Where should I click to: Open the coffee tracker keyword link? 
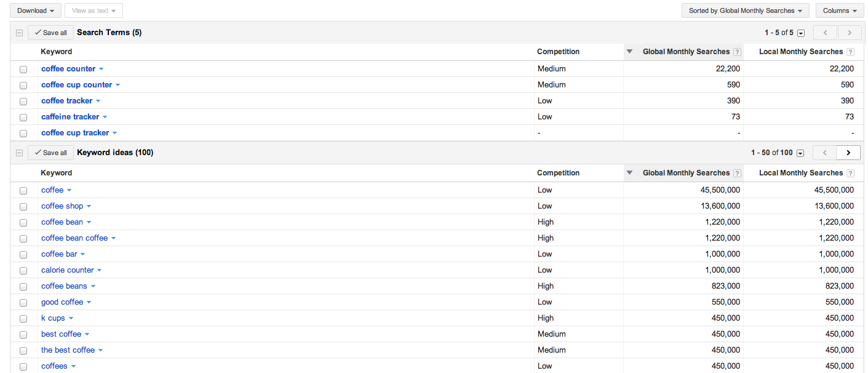point(67,101)
